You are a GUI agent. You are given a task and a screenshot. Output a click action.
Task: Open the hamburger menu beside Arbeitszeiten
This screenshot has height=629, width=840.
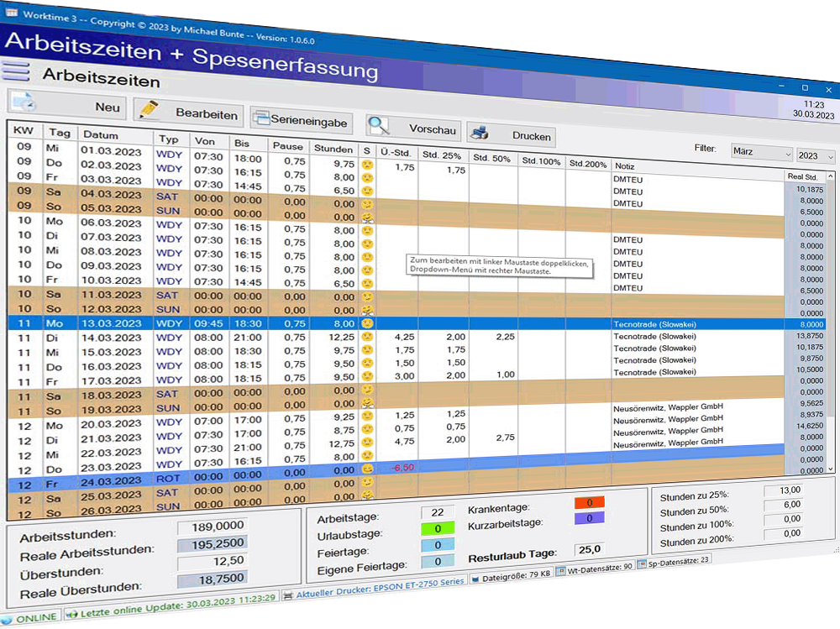click(16, 71)
